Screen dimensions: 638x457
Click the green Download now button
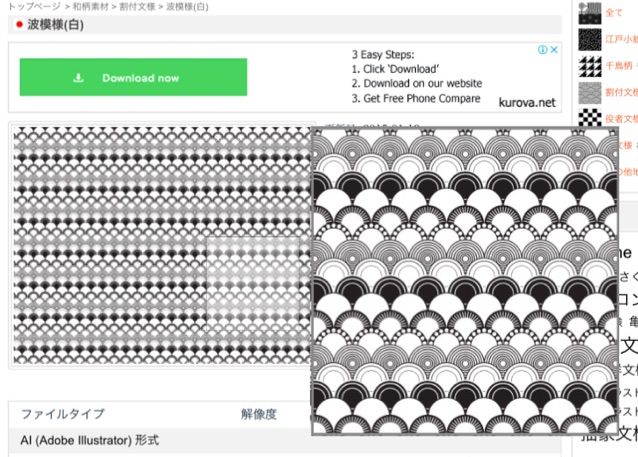(x=133, y=77)
